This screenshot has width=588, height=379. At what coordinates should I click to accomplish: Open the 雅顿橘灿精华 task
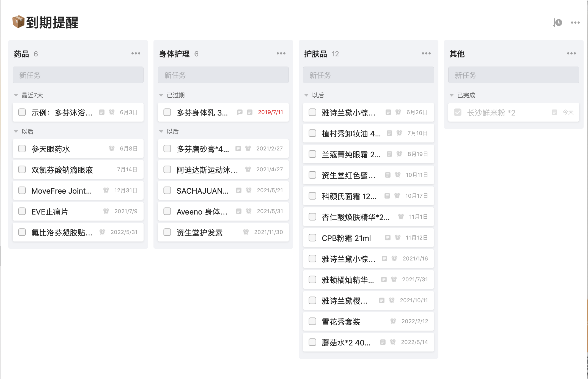point(369,279)
